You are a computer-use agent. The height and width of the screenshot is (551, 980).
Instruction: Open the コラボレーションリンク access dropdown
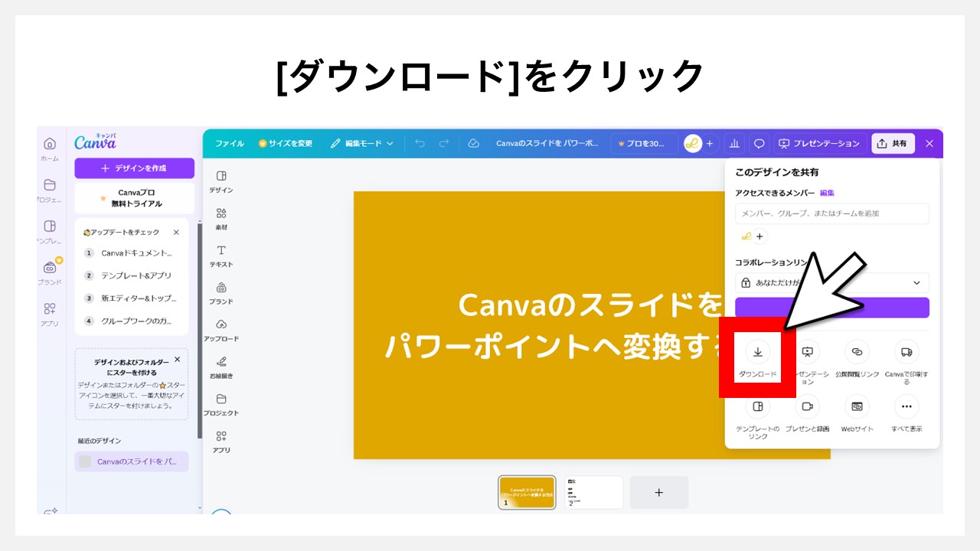click(832, 282)
